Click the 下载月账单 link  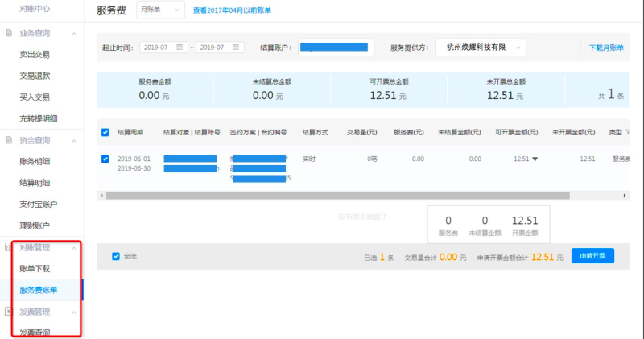(606, 48)
